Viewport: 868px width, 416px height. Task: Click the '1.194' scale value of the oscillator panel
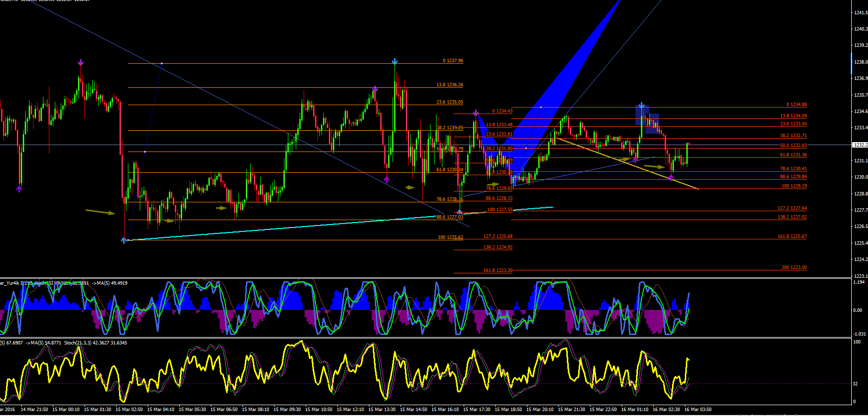[x=859, y=282]
